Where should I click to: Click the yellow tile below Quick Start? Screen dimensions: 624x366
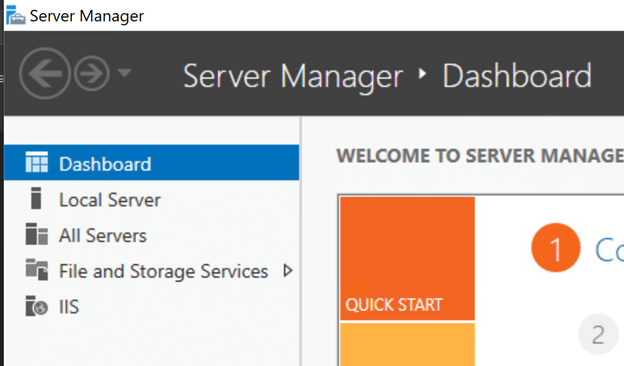[x=408, y=345]
